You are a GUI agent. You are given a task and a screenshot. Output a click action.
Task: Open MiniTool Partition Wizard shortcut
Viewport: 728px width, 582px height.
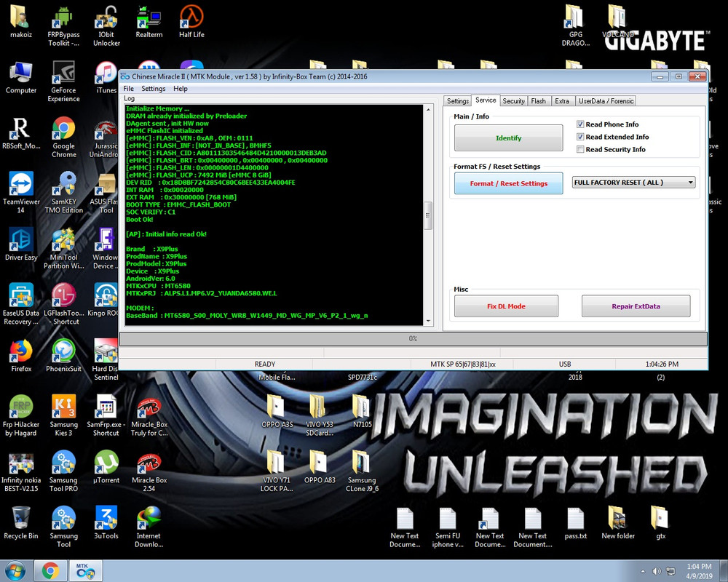coord(63,250)
